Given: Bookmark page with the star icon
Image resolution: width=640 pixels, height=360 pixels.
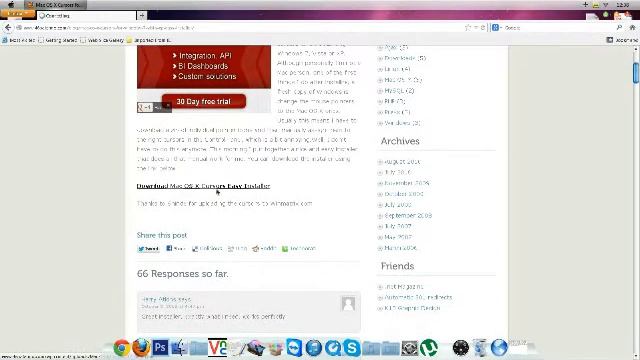Looking at the screenshot, I should click(468, 27).
